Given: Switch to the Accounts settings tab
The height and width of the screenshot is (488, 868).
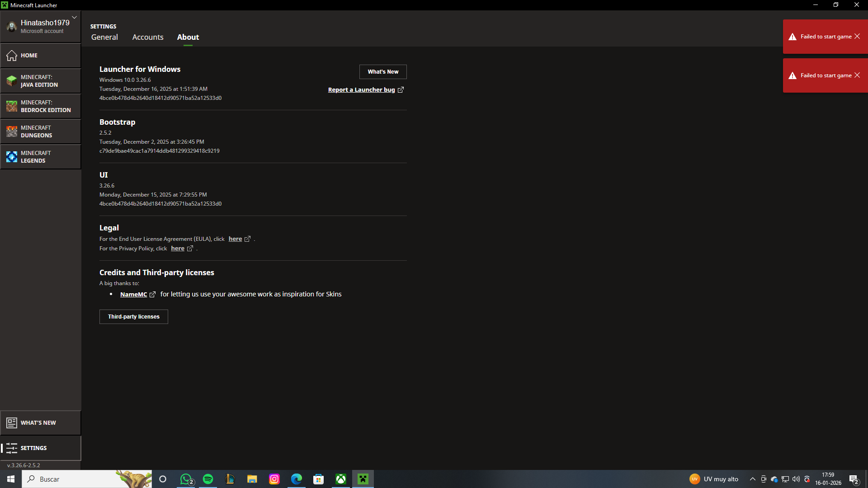Looking at the screenshot, I should (x=148, y=37).
